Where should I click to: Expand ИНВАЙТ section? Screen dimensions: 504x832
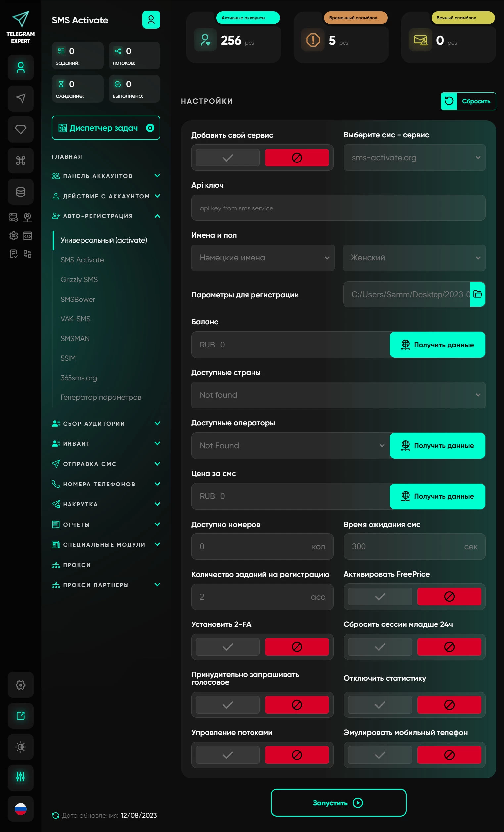point(106,444)
